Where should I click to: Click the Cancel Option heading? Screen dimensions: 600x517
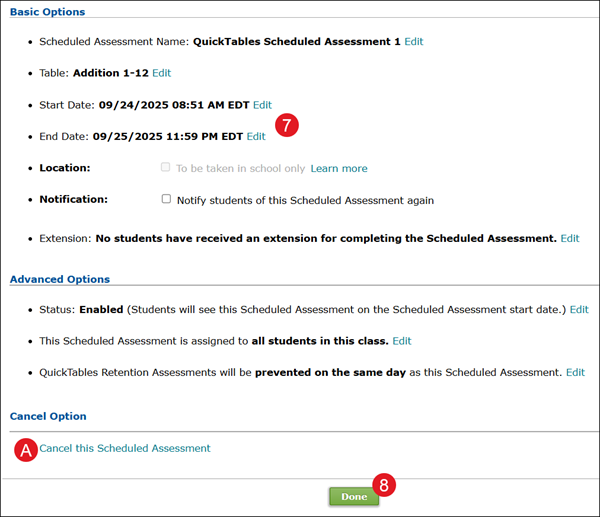[48, 416]
